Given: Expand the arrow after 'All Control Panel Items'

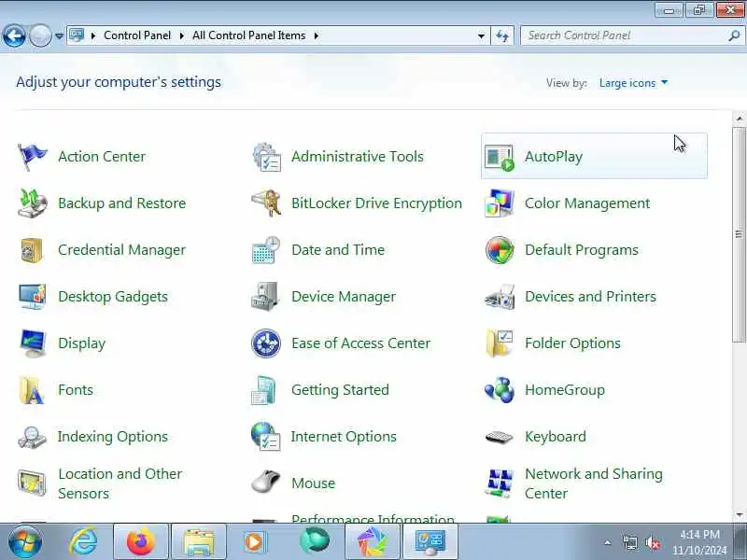Looking at the screenshot, I should point(316,35).
